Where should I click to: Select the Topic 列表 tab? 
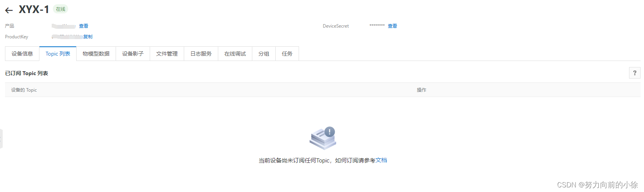[x=58, y=54]
